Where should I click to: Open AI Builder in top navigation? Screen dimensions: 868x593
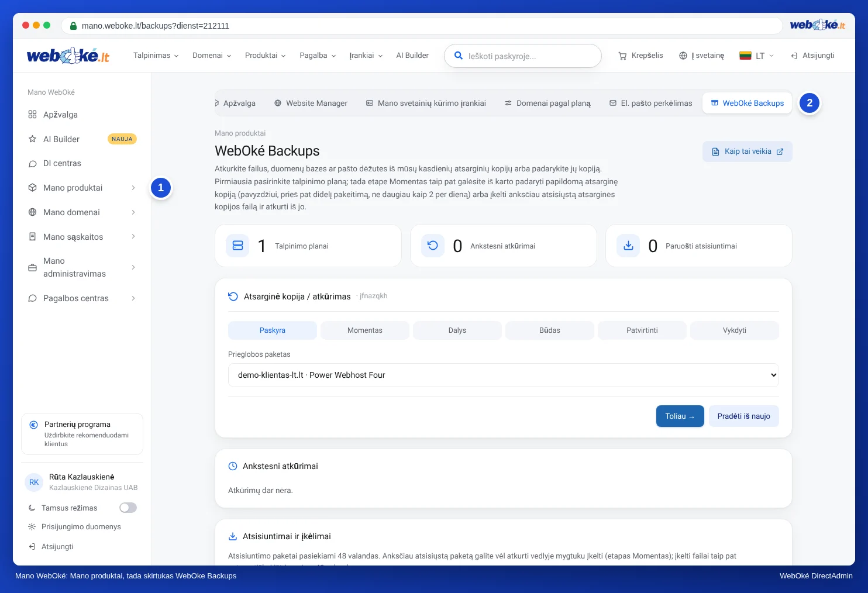(x=412, y=56)
